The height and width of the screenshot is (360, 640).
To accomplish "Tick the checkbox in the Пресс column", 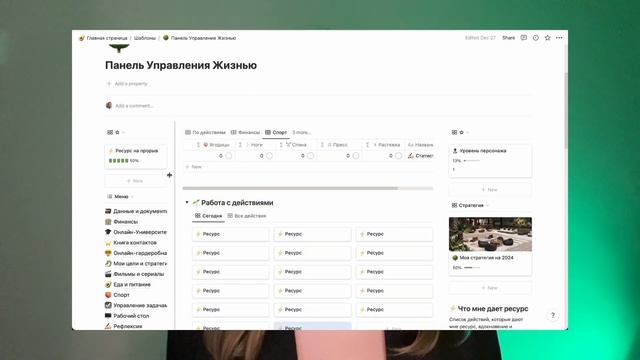I will [356, 156].
